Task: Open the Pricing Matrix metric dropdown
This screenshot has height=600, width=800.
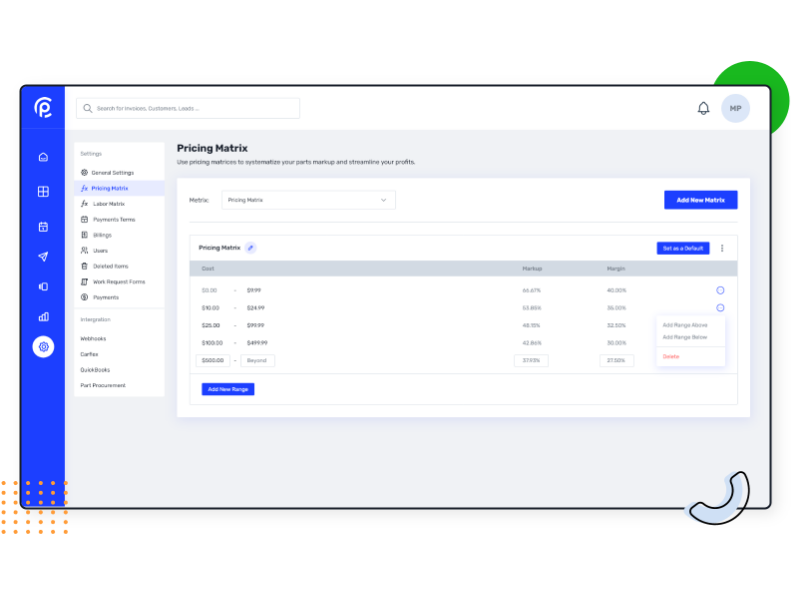Action: pos(307,200)
